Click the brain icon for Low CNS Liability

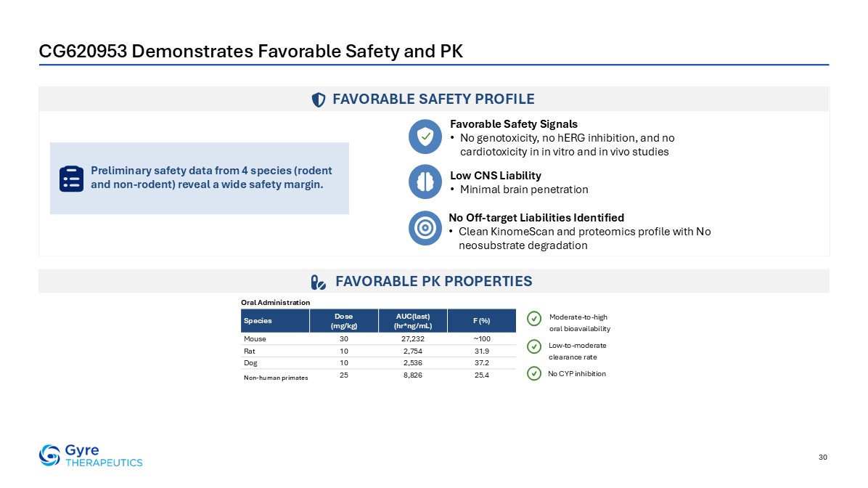point(425,181)
